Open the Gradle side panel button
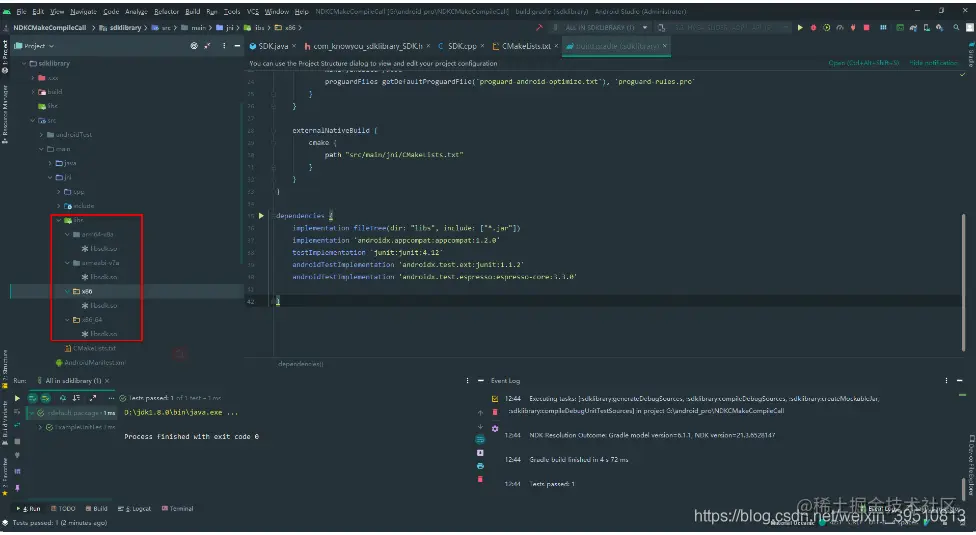This screenshot has width=976, height=535. pos(970,55)
